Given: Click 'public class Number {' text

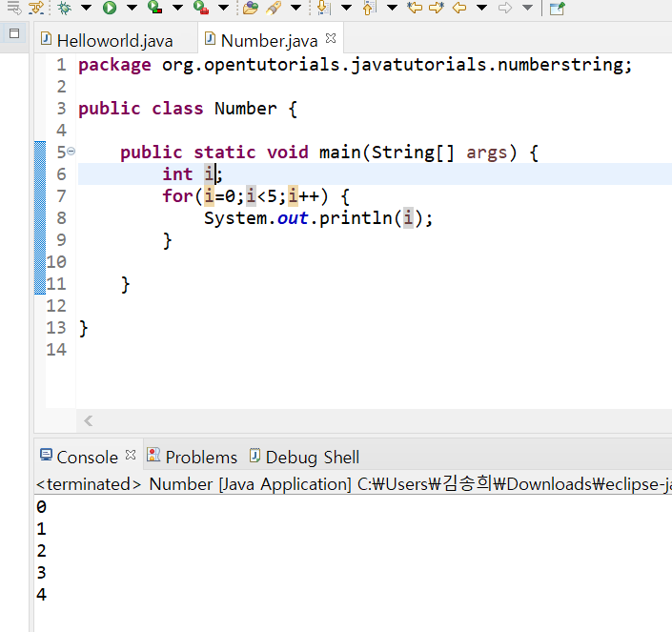Looking at the screenshot, I should coord(187,109).
